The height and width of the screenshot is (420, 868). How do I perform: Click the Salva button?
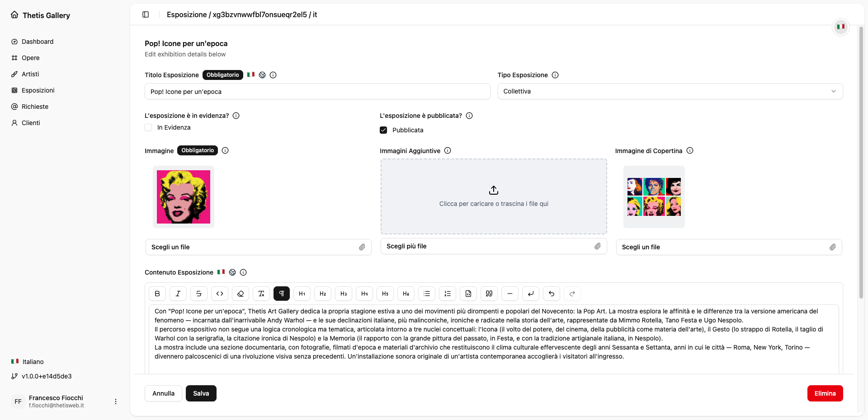[201, 393]
